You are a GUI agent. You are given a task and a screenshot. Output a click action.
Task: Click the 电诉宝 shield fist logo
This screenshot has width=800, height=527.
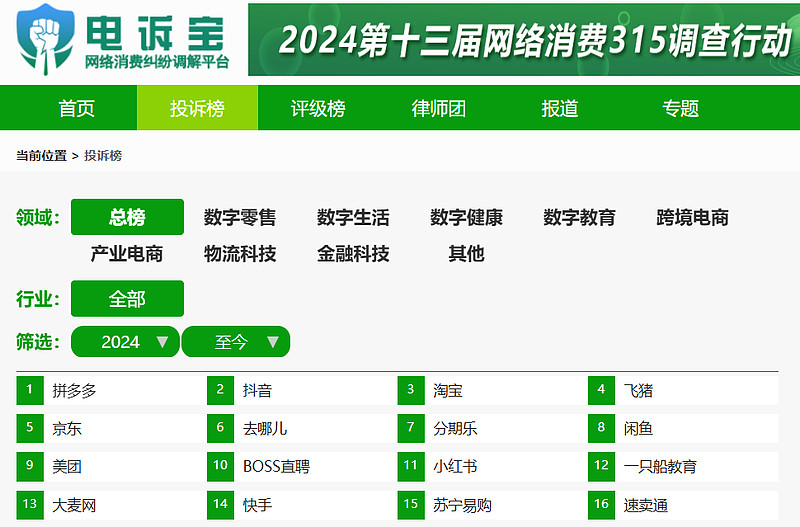45,39
